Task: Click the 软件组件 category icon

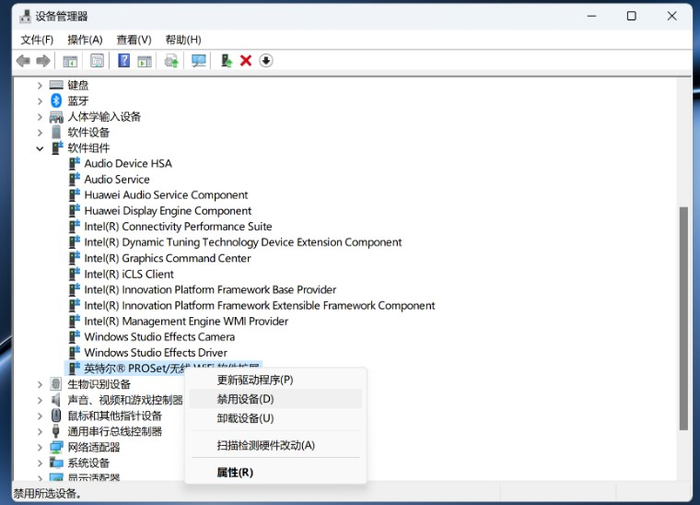Action: (x=57, y=148)
